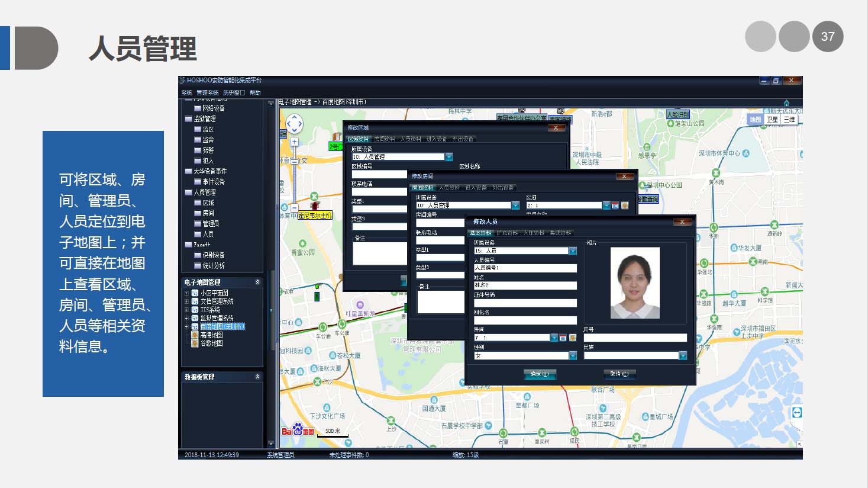This screenshot has height=488, width=868.
Task: Expand the 小区平面图 tree node
Action: tap(187, 293)
